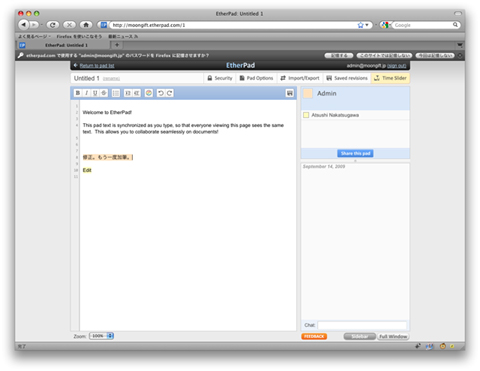Undo the last edit

[161, 93]
